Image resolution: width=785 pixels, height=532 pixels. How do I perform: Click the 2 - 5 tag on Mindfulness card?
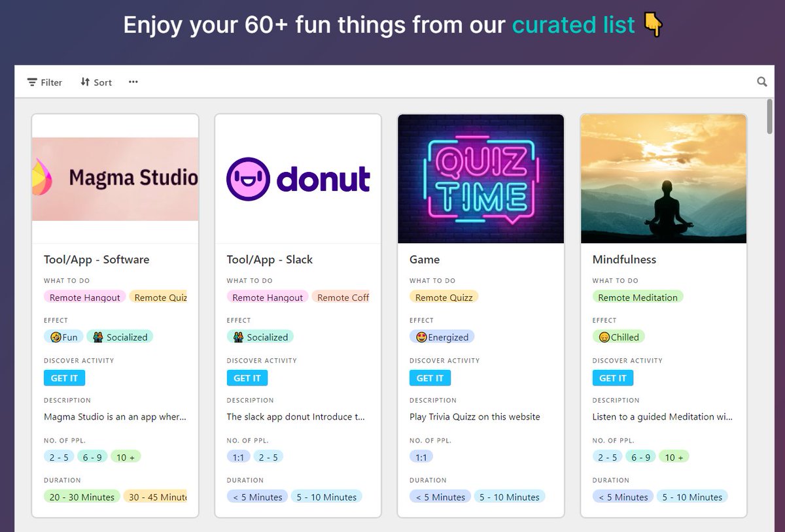608,457
